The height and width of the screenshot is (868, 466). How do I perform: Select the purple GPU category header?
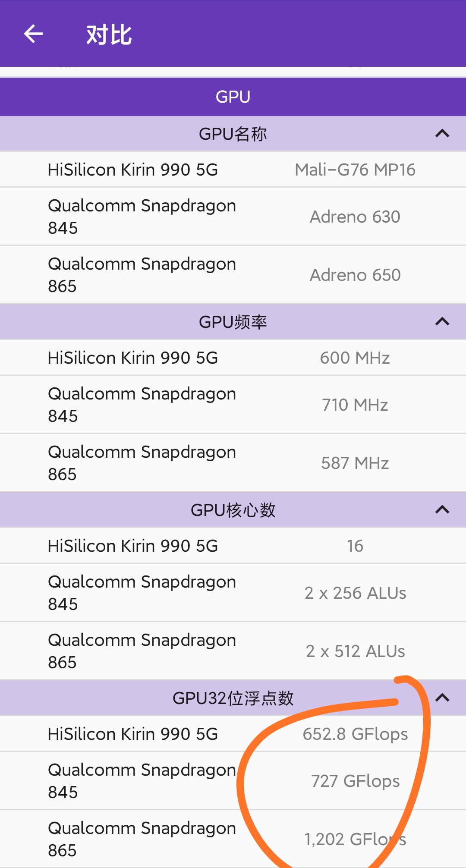[x=233, y=97]
